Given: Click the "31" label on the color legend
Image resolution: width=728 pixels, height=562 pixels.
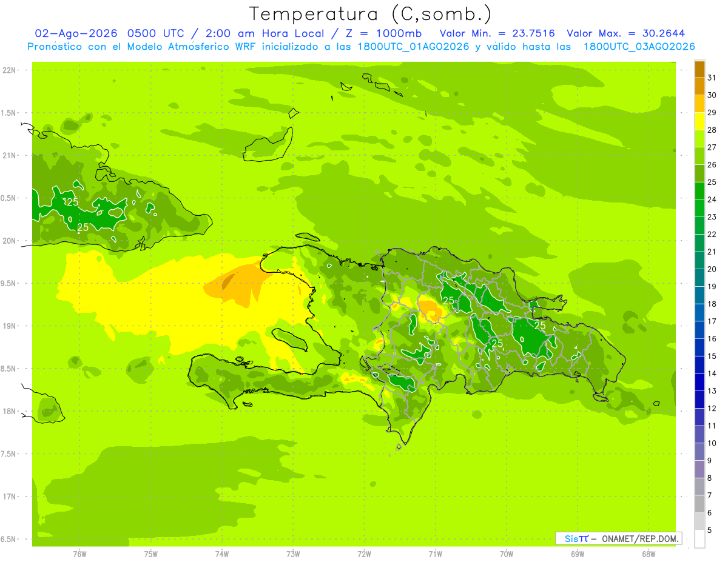Looking at the screenshot, I should (712, 78).
